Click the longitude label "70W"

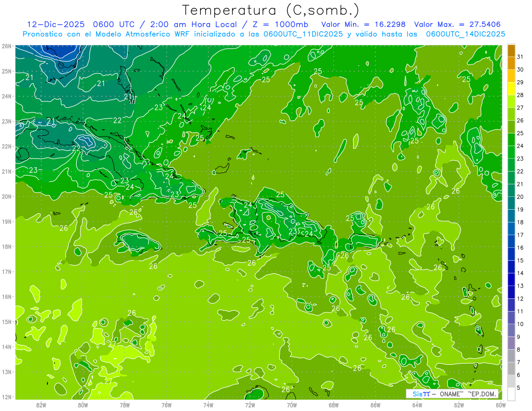[x=292, y=404]
